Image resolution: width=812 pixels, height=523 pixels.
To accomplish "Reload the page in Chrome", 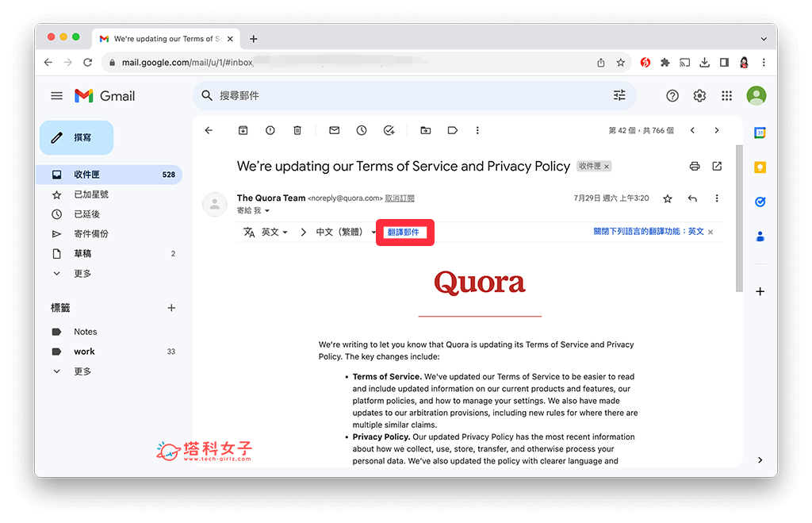I will click(x=87, y=63).
